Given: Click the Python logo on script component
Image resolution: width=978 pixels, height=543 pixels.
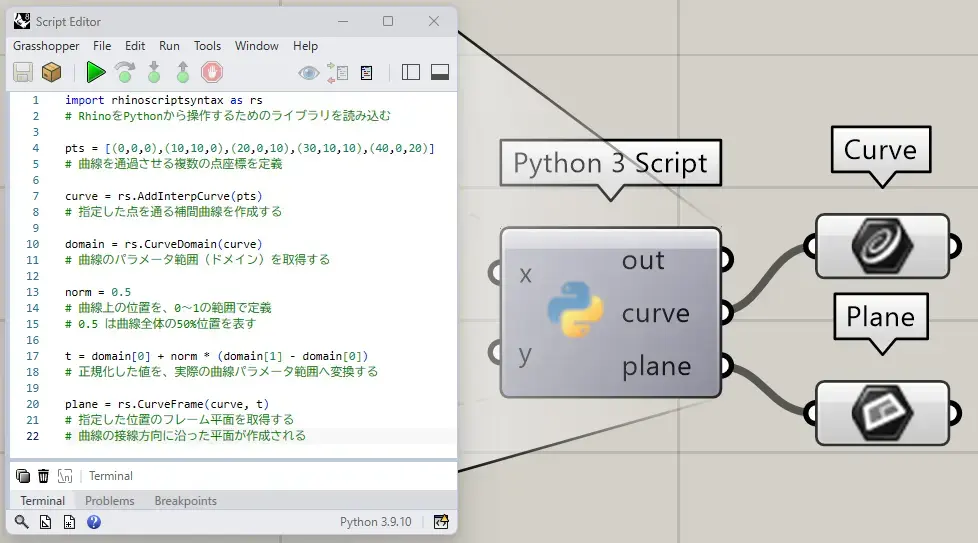Looking at the screenshot, I should [x=575, y=309].
